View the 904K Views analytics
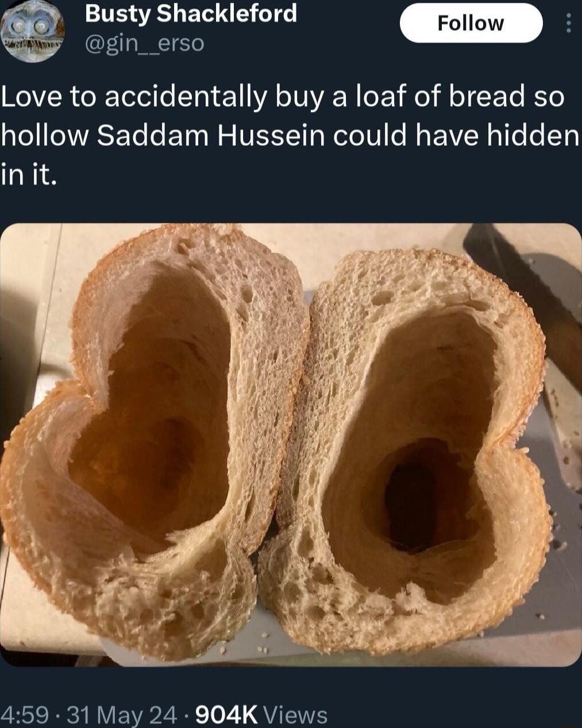The width and height of the screenshot is (582, 728). tap(261, 715)
